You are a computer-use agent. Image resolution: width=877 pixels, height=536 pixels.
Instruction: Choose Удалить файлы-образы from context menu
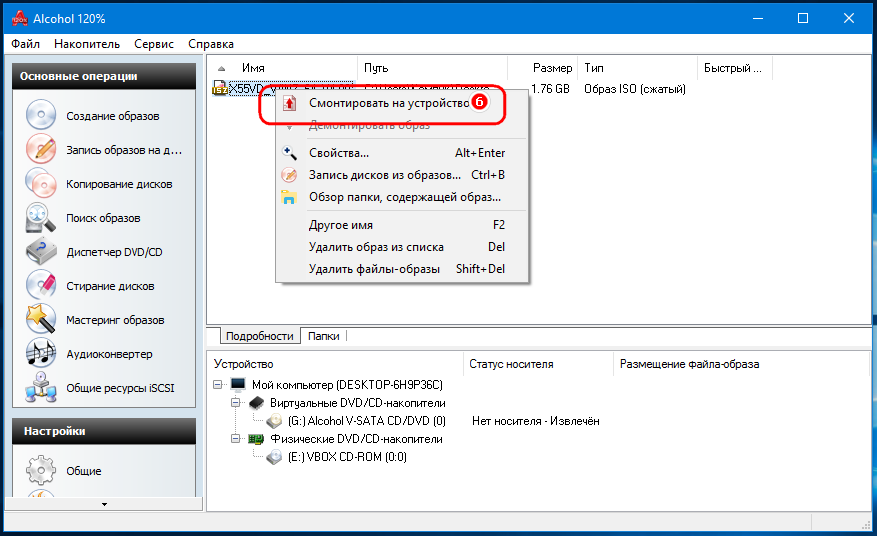tap(402, 269)
